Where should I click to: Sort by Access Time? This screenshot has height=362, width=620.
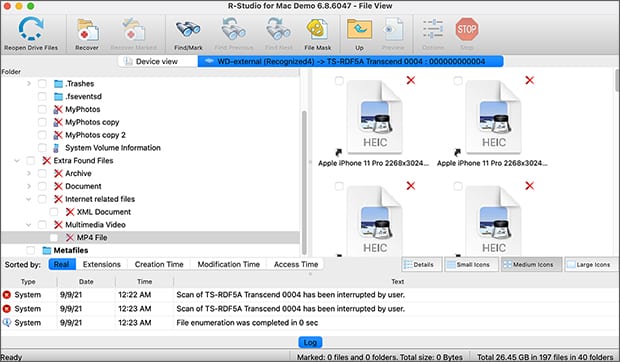296,264
